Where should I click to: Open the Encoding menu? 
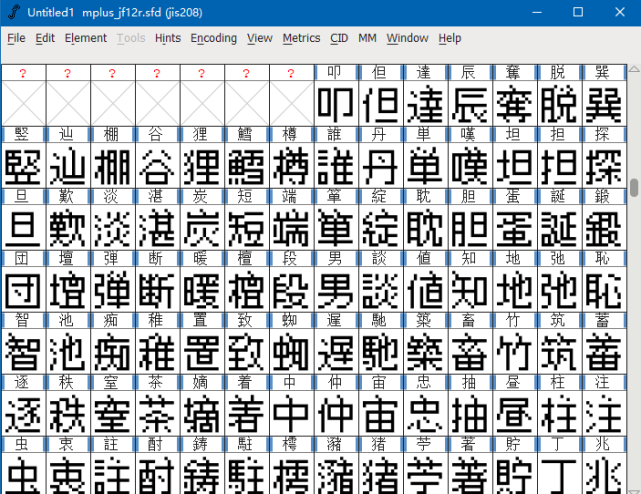click(213, 38)
